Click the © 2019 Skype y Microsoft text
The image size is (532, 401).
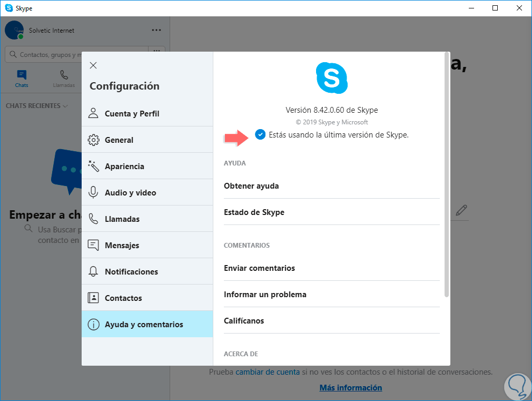[332, 122]
